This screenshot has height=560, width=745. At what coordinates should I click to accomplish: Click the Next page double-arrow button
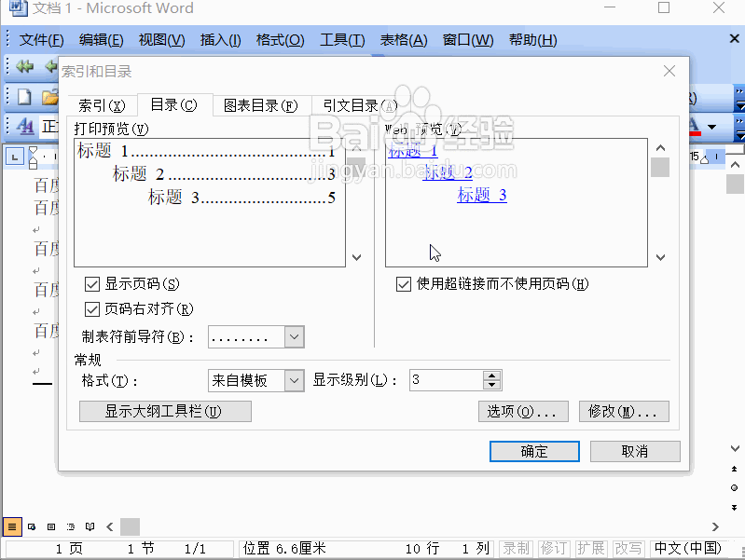pyautogui.click(x=734, y=507)
